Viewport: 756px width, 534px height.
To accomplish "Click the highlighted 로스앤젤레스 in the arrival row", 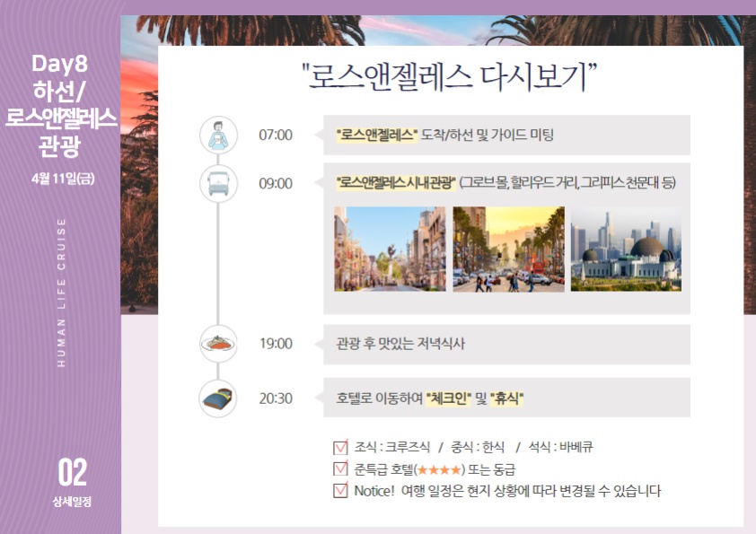I will [x=376, y=135].
